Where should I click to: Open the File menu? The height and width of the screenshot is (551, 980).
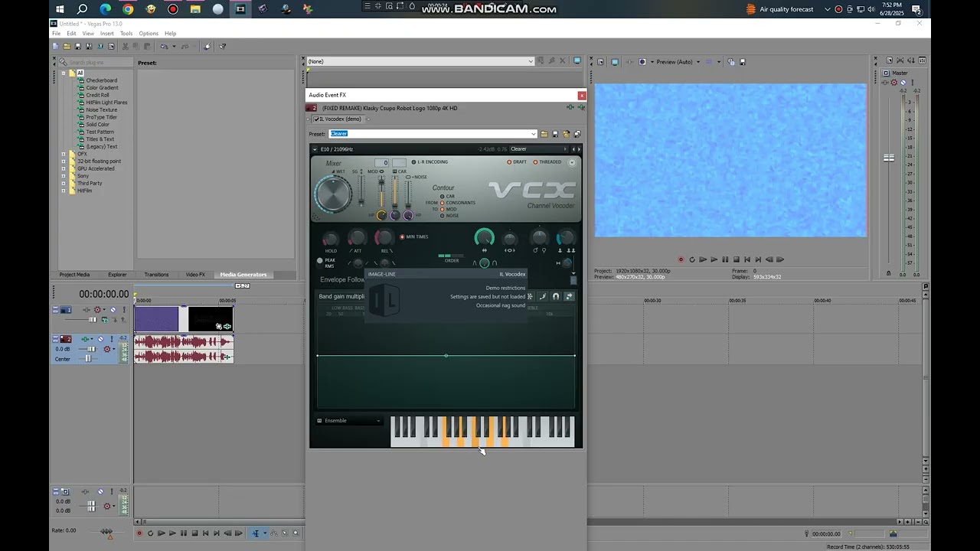[x=56, y=34]
